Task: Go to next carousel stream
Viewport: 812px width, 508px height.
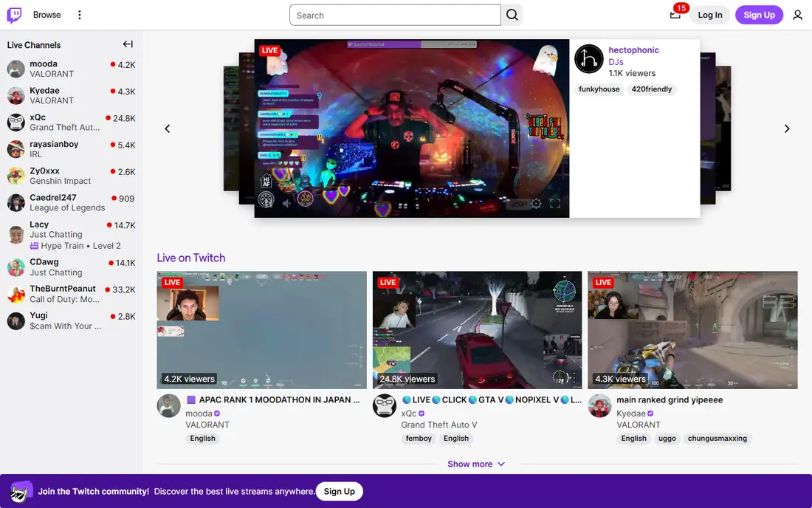Action: (x=787, y=128)
